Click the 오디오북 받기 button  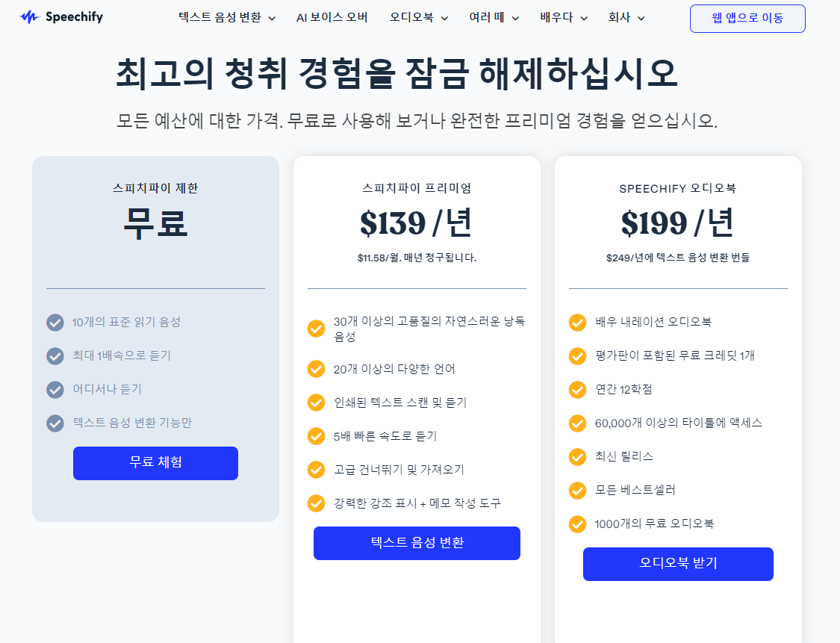(x=677, y=564)
